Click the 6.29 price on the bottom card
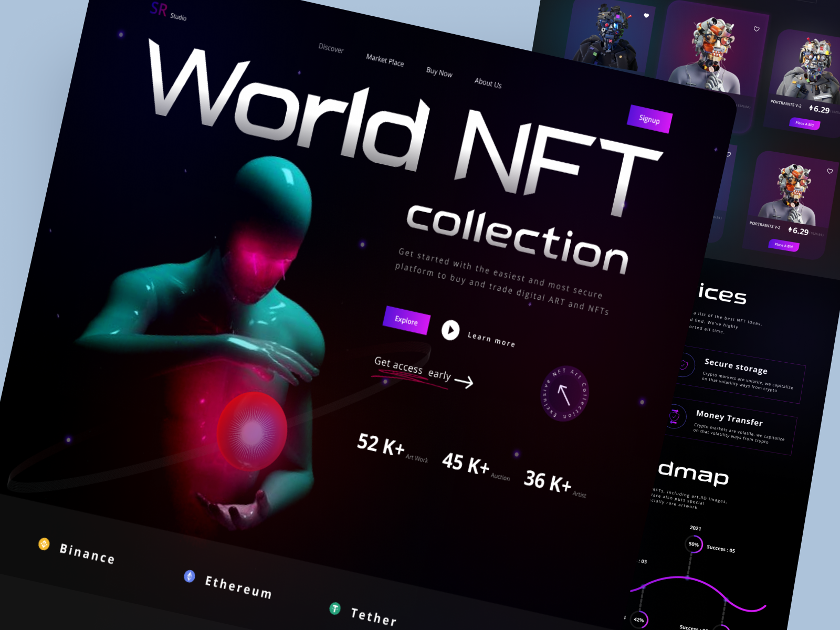This screenshot has height=630, width=840. (799, 230)
